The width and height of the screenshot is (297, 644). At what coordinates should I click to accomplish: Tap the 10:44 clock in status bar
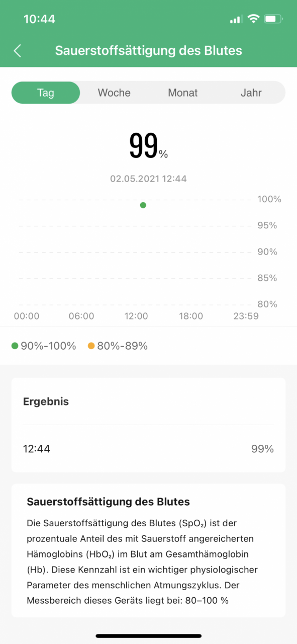39,19
